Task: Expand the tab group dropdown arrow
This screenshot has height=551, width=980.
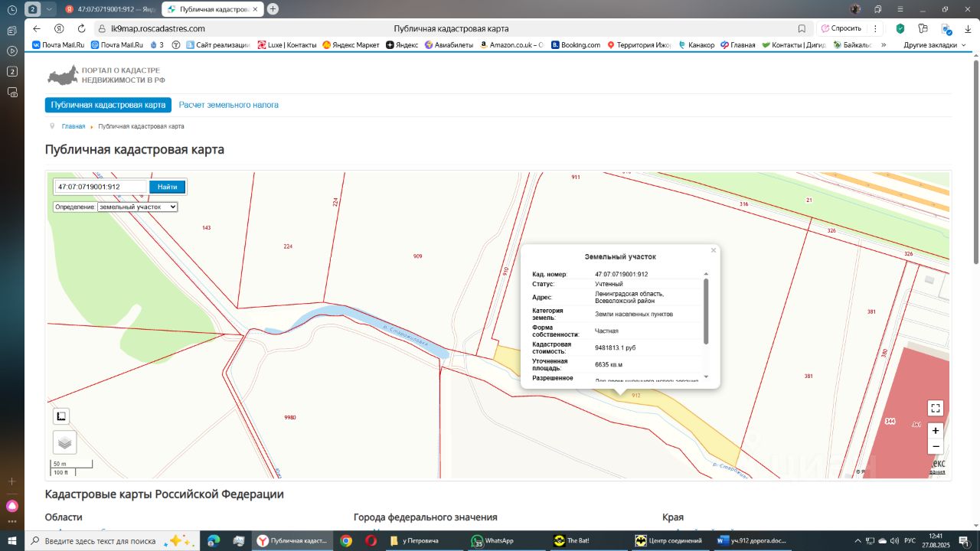Action: [x=50, y=9]
